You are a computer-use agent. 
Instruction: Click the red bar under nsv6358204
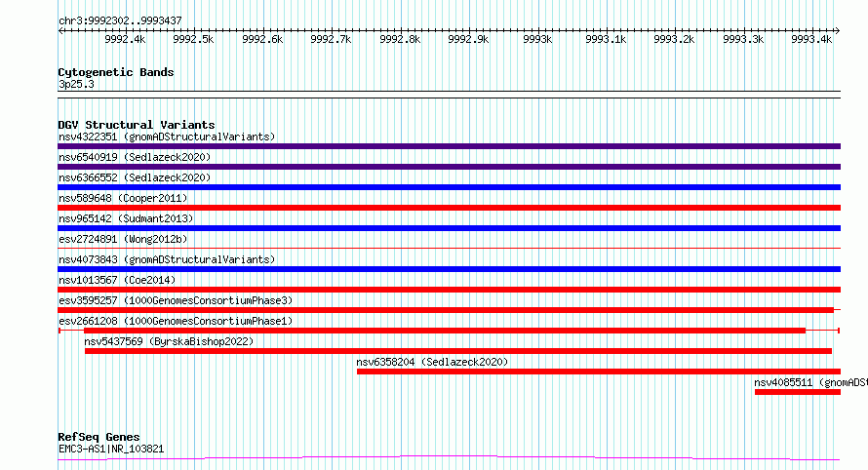[599, 372]
